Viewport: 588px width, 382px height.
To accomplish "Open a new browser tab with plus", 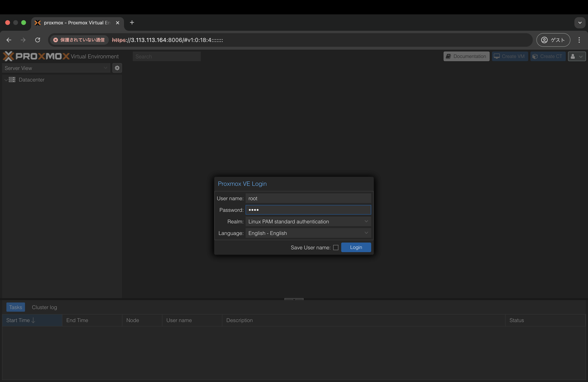I will pos(132,23).
